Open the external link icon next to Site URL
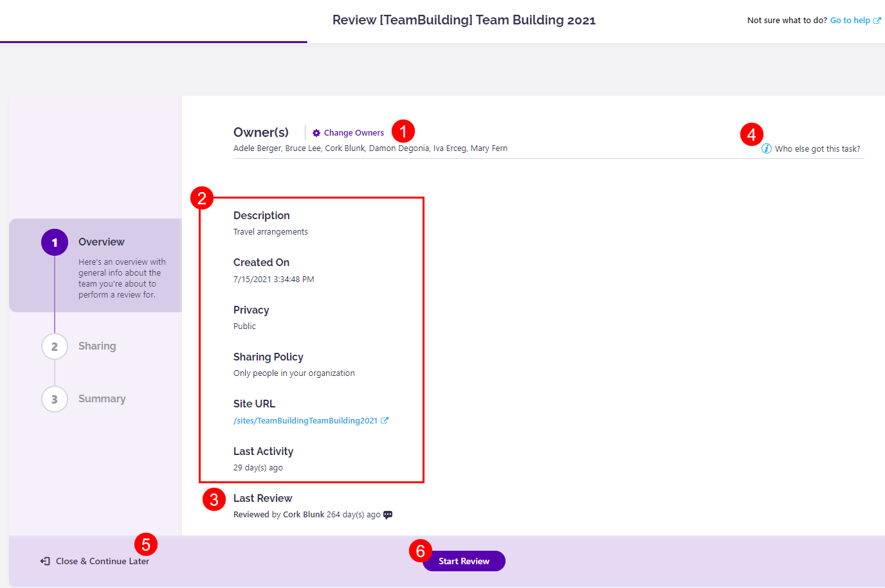Viewport: 885px width, 588px height. [386, 420]
